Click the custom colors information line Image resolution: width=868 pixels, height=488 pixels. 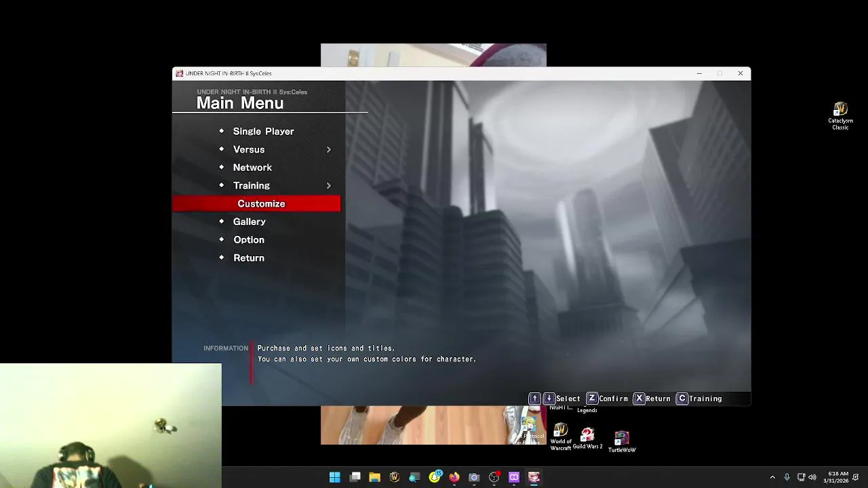(367, 359)
